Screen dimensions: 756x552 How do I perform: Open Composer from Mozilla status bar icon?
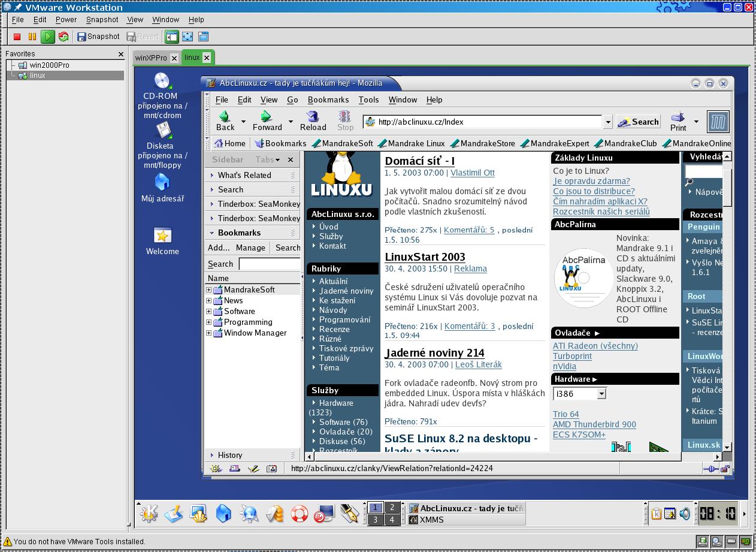253,469
